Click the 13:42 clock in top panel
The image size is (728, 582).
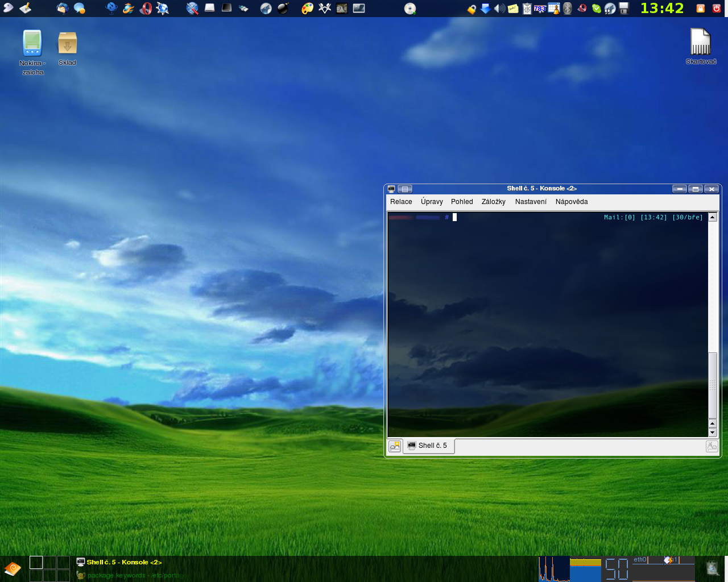(x=662, y=8)
